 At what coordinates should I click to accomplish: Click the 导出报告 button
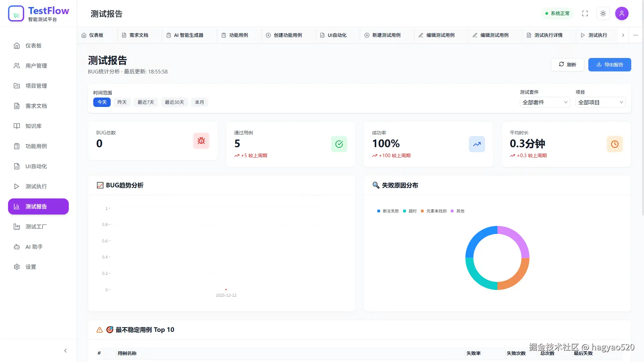pyautogui.click(x=609, y=64)
